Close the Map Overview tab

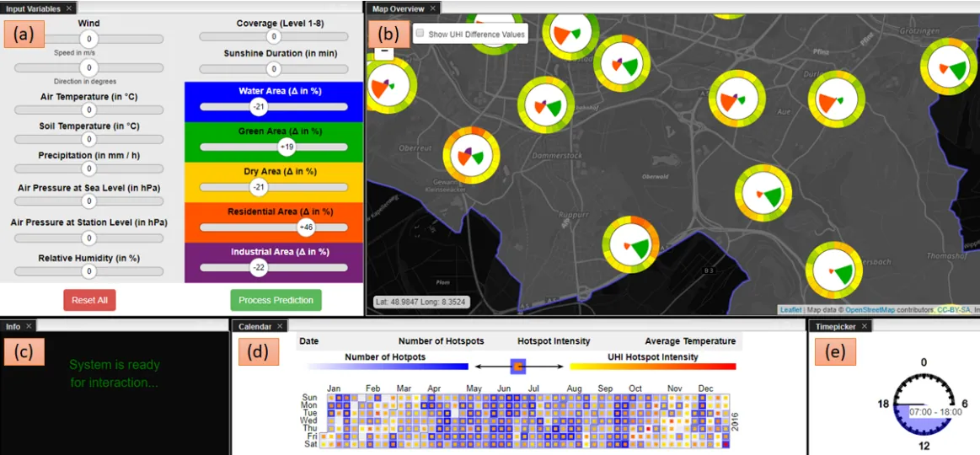[432, 8]
